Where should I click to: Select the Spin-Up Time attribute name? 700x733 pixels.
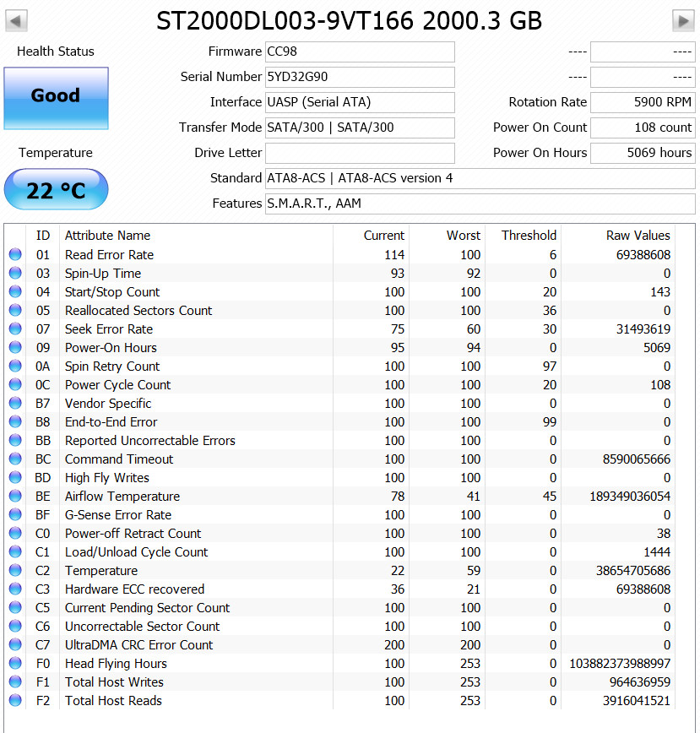tap(103, 274)
